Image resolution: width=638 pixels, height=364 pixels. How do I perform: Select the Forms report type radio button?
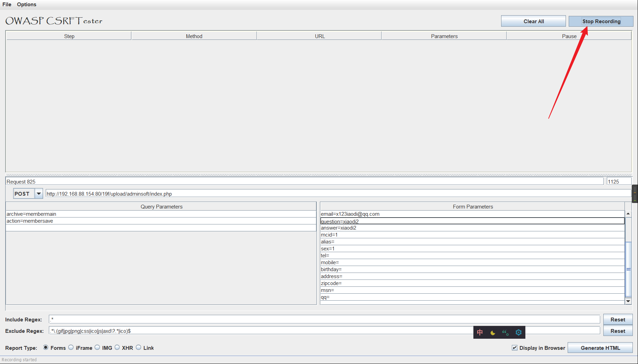[x=46, y=347]
